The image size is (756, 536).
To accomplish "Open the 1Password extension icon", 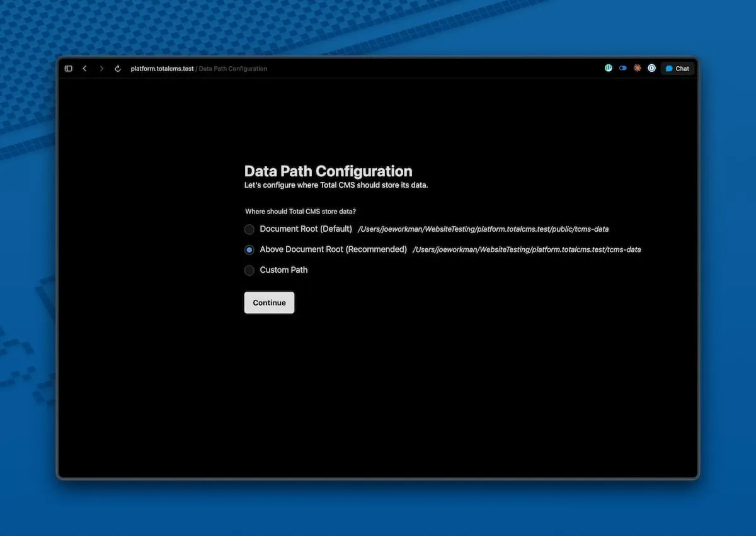I will 652,68.
